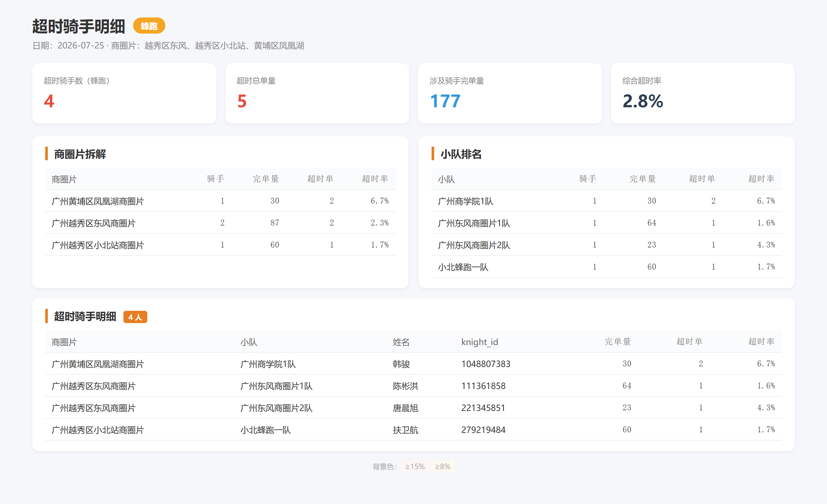Click the 姓名 column header
The width and height of the screenshot is (827, 504).
(401, 342)
